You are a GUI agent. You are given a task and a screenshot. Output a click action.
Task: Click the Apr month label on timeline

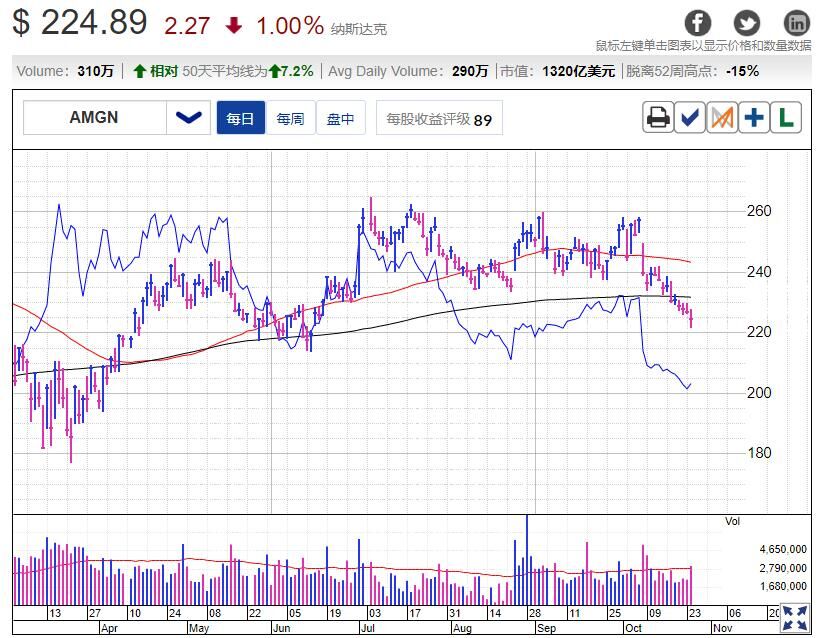pyautogui.click(x=109, y=628)
